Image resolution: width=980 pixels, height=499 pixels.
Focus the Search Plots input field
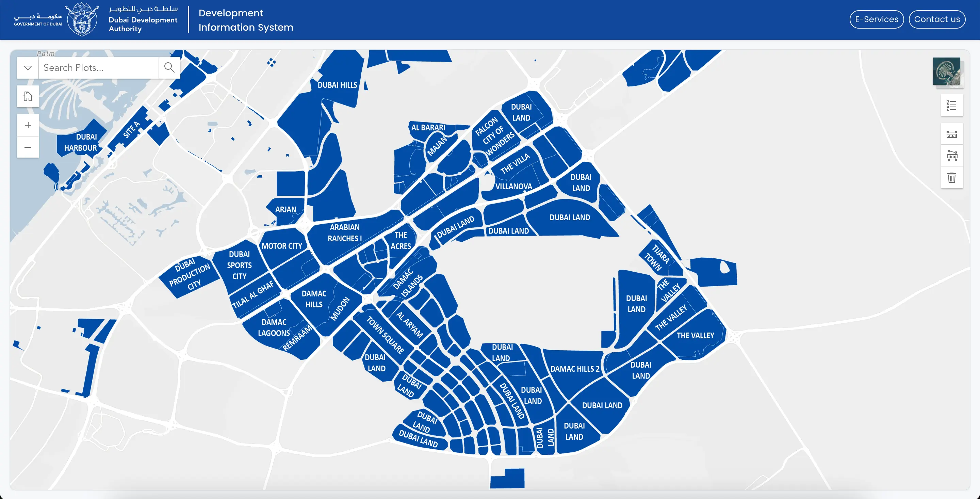tap(99, 68)
